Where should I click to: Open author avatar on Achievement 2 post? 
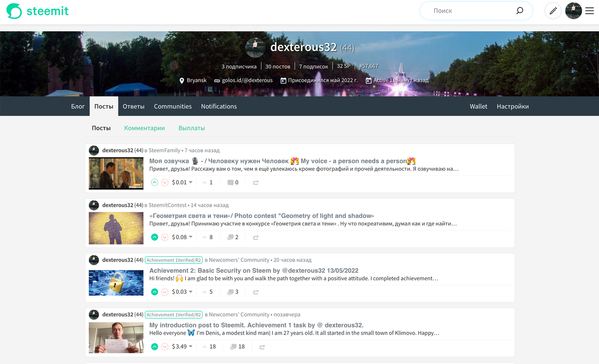pyautogui.click(x=94, y=260)
